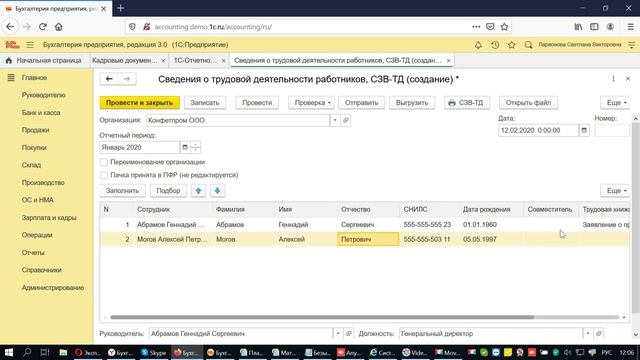Expand the Должность dropdown arrow
The height and width of the screenshot is (360, 640).
pyautogui.click(x=588, y=333)
